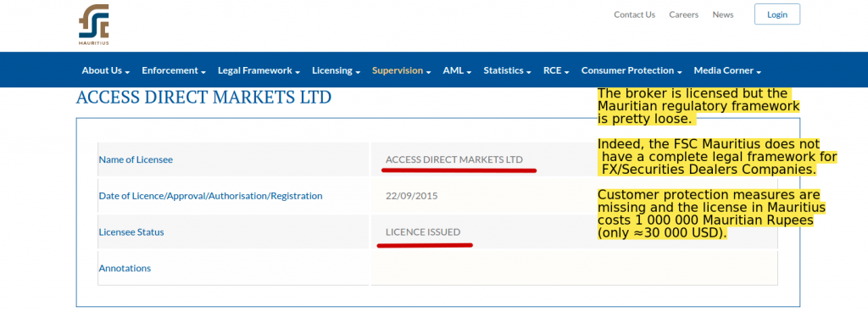Select the LICENCE ISSUED status text
Image resolution: width=868 pixels, height=318 pixels.
(423, 232)
